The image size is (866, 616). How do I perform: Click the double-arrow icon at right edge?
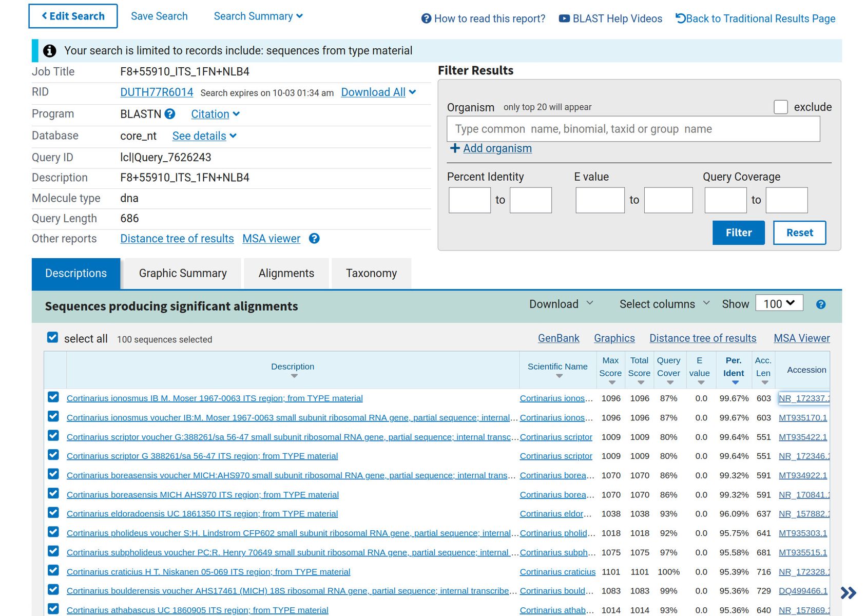pyautogui.click(x=848, y=593)
